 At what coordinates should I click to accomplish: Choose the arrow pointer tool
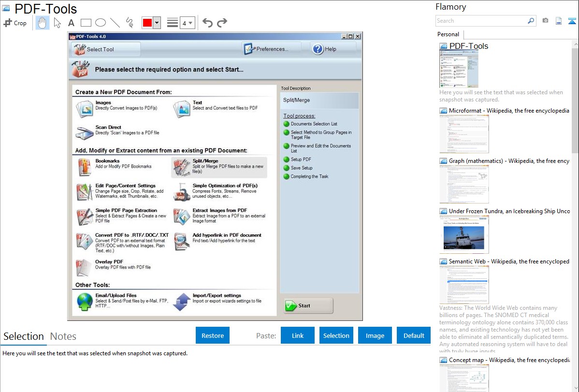coord(57,23)
